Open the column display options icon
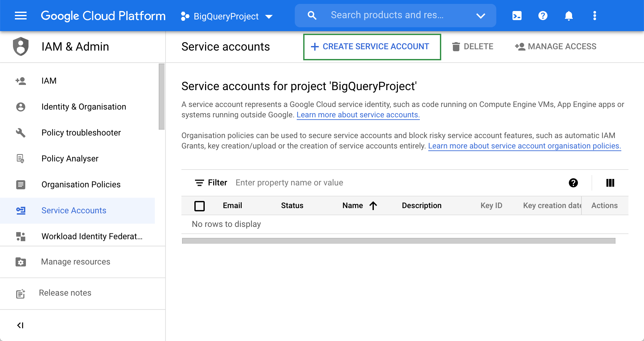Screen dimensions: 644x341 coord(610,183)
